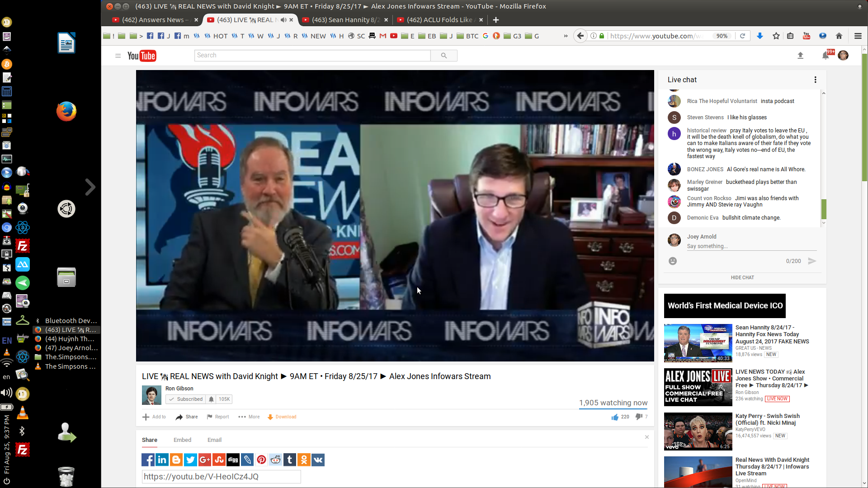
Task: Open the BTC bookmarks folder
Action: click(x=467, y=36)
